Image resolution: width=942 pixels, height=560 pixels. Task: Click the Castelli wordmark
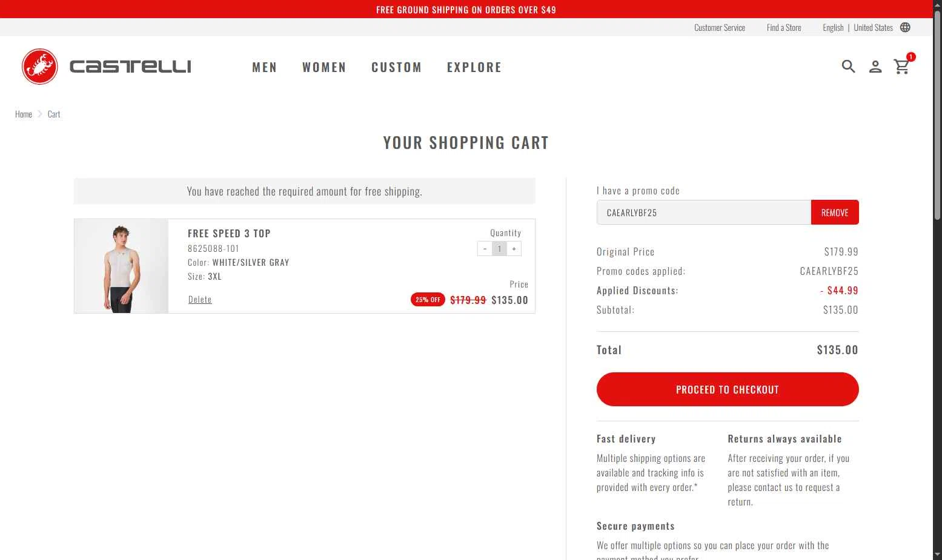(x=130, y=67)
